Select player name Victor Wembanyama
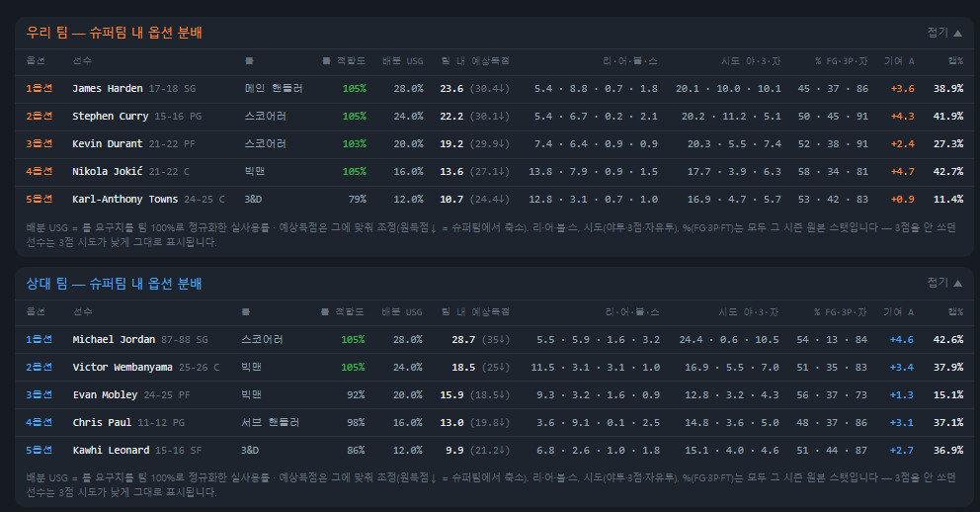 click(122, 367)
